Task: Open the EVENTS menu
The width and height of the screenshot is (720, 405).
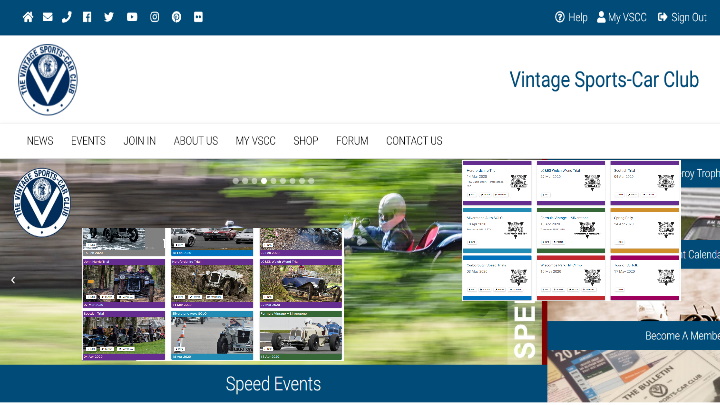Action: [88, 141]
